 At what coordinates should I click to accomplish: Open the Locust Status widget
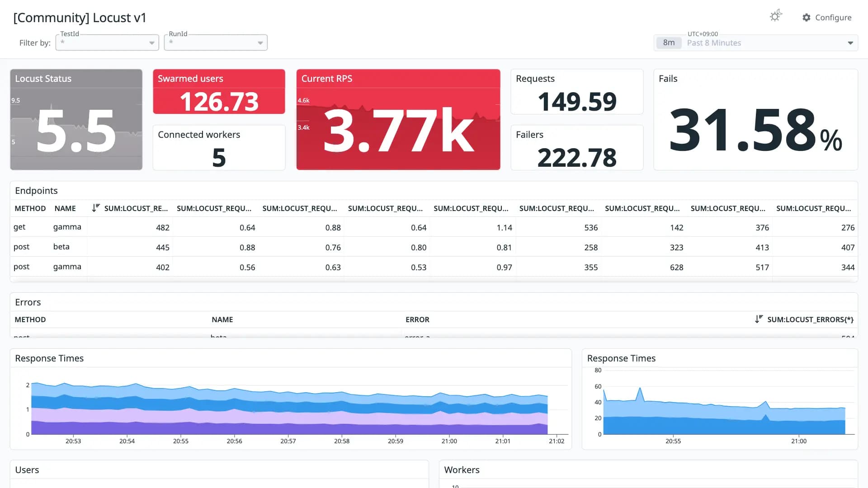pyautogui.click(x=76, y=119)
